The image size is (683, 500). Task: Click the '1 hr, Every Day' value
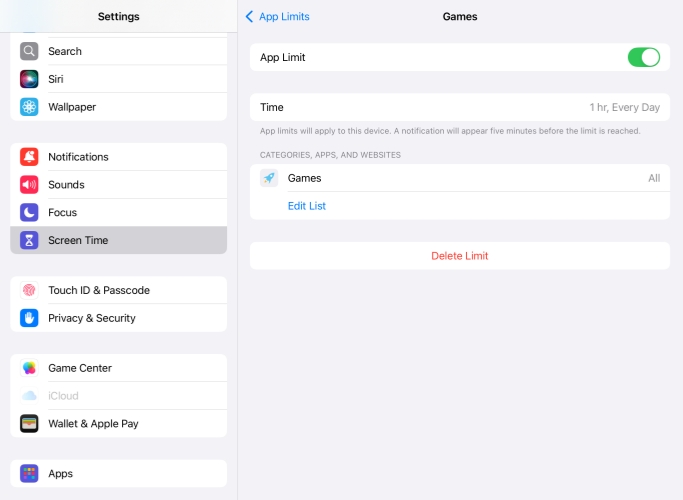tap(625, 108)
